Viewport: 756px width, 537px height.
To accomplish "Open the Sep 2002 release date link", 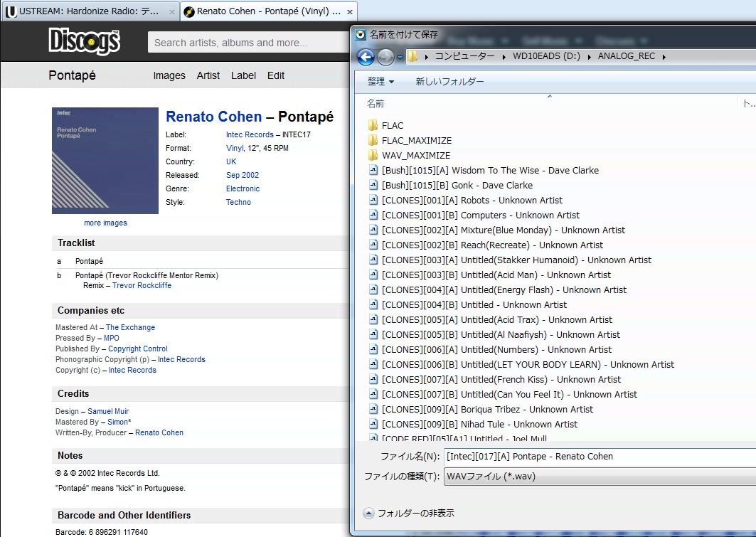I will tap(243, 176).
